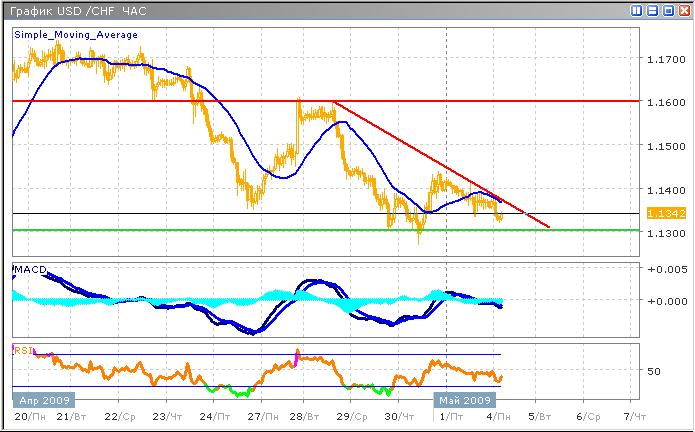This screenshot has height=432, width=695.
Task: Click the chart icon in title bar
Action: tap(9, 10)
